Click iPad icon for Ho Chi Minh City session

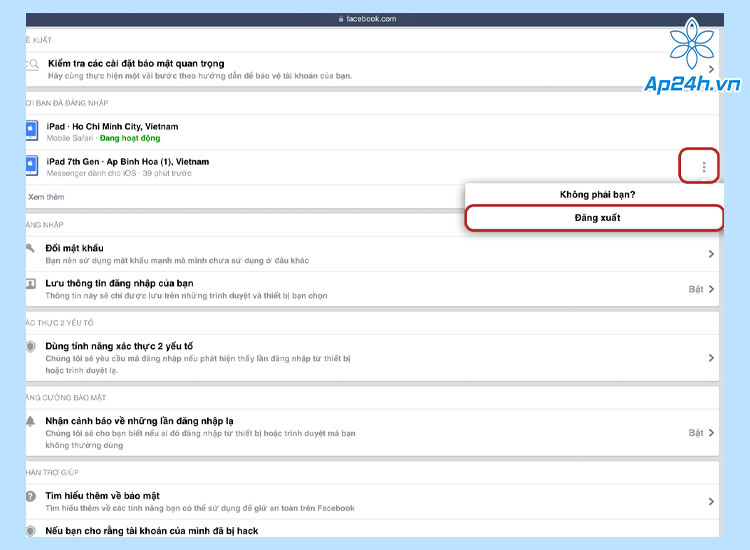click(x=32, y=130)
